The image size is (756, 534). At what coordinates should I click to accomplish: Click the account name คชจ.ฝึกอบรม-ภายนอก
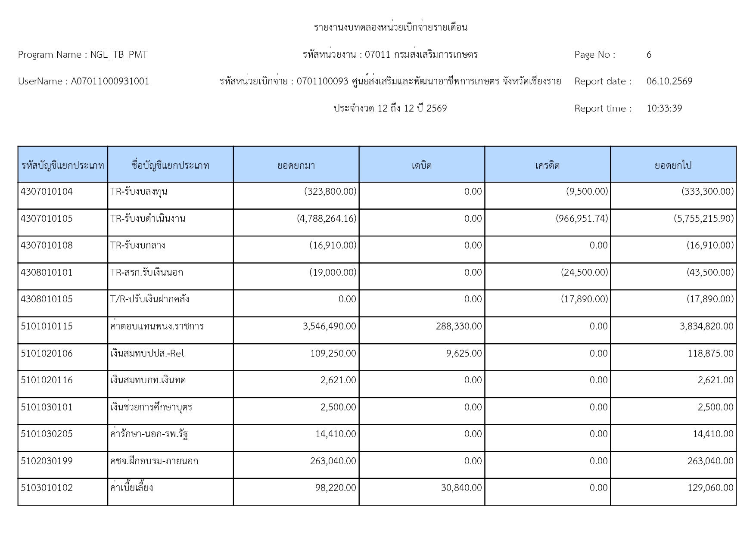click(154, 461)
